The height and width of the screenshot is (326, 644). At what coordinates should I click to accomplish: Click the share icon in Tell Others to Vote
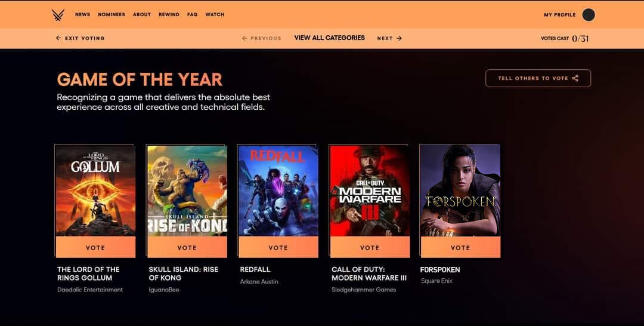pyautogui.click(x=575, y=78)
